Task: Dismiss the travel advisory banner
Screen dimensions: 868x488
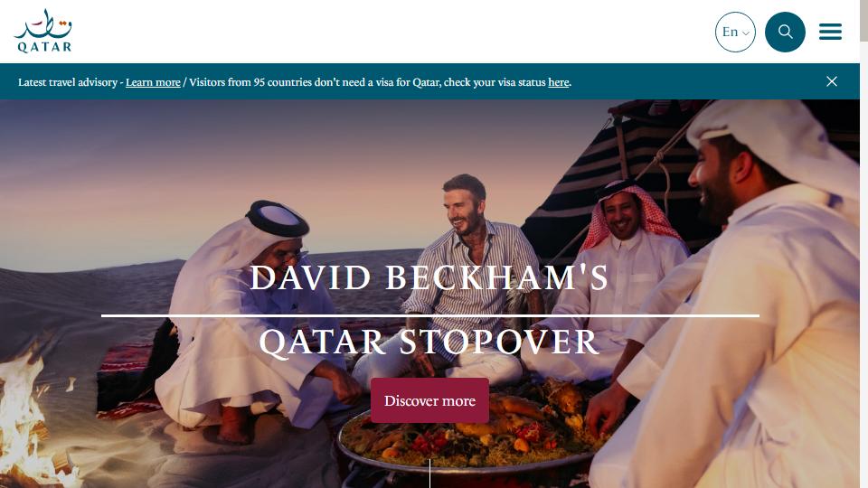Action: pos(832,81)
